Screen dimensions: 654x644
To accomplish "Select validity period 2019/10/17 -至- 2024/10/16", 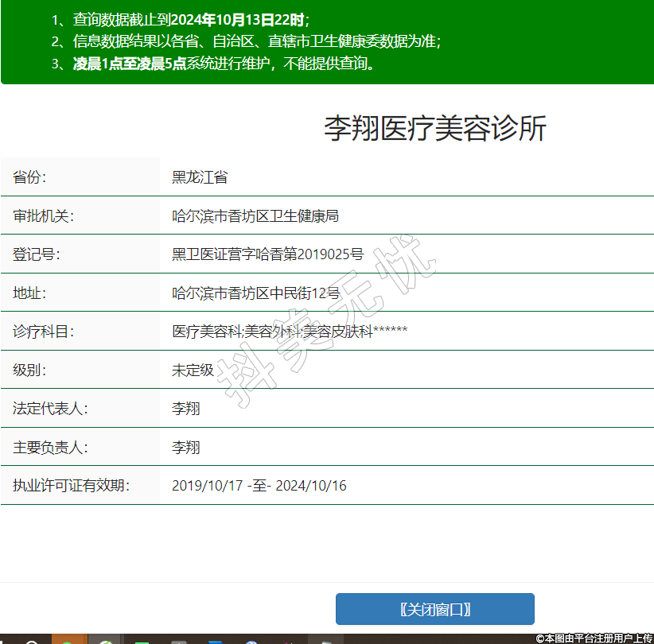I will [x=259, y=486].
